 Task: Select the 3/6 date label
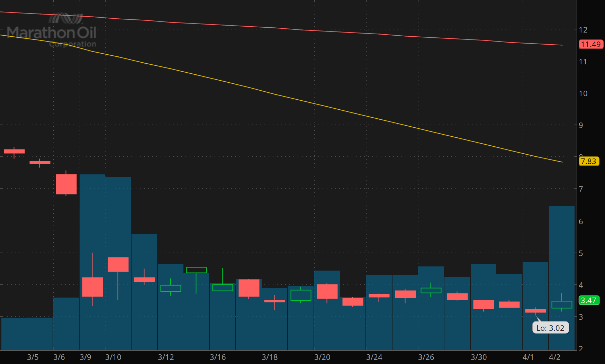tap(59, 357)
